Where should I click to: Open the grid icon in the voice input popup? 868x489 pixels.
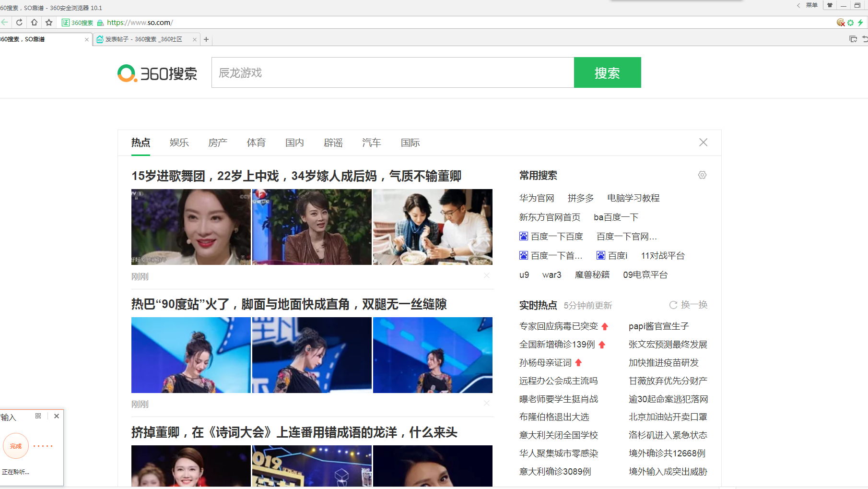(38, 416)
